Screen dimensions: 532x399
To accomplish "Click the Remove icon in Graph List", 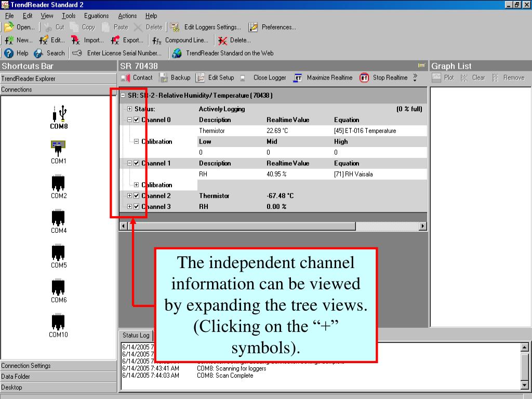I will (x=495, y=78).
